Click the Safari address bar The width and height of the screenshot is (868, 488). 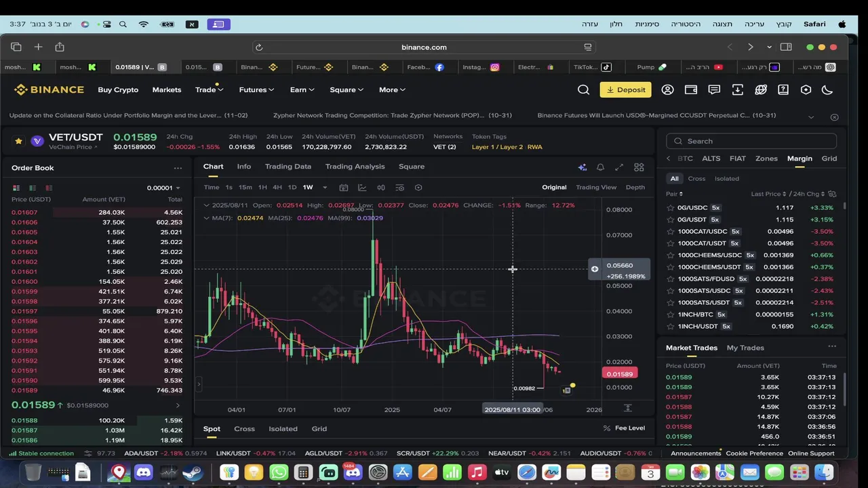coord(424,47)
